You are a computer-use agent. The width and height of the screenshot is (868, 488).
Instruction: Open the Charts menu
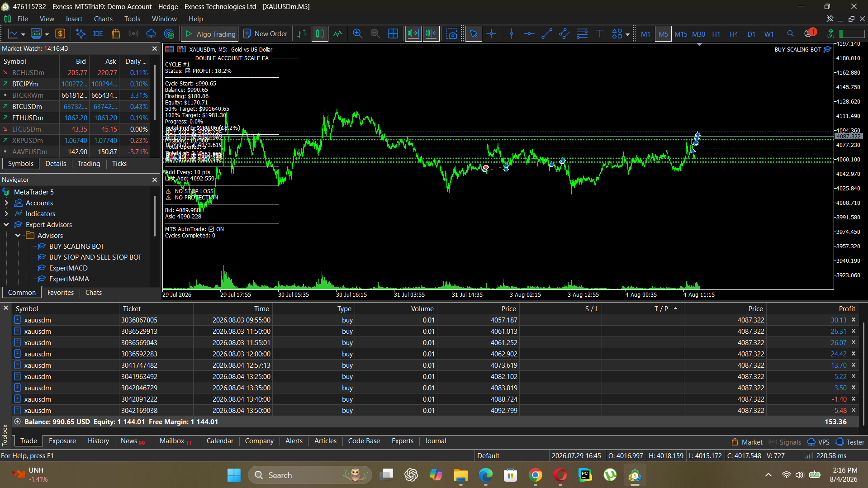pyautogui.click(x=103, y=19)
